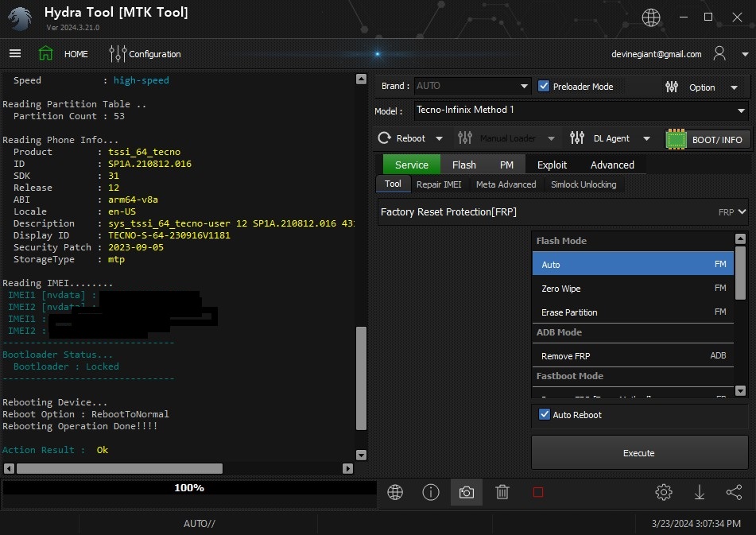Image resolution: width=756 pixels, height=535 pixels.
Task: Click the DL Agent sliders icon
Action: [577, 138]
